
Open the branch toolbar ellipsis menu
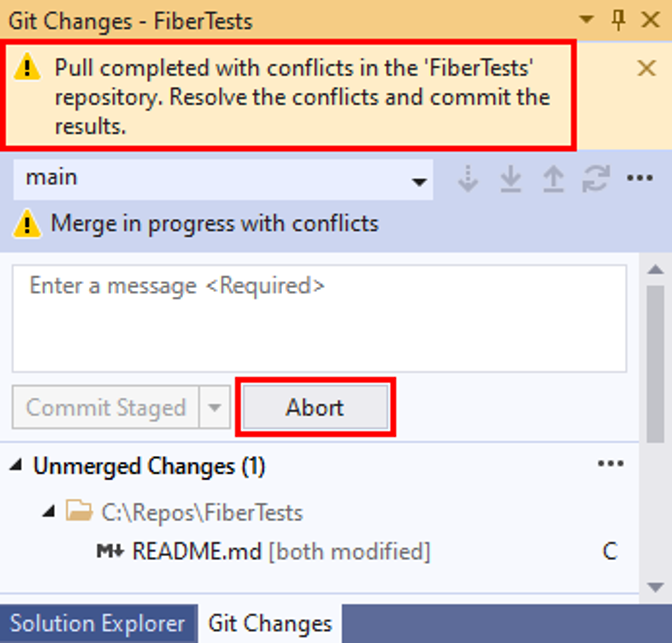click(639, 178)
